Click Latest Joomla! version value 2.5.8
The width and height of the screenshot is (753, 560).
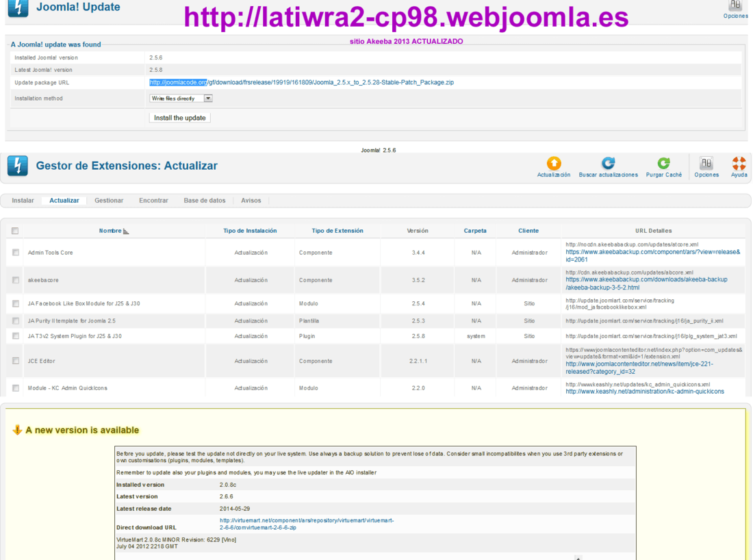(155, 70)
